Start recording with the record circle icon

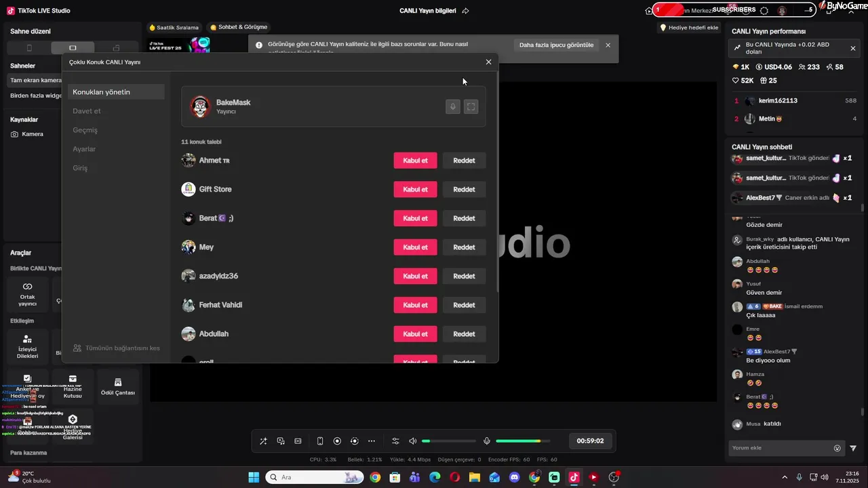click(x=337, y=441)
